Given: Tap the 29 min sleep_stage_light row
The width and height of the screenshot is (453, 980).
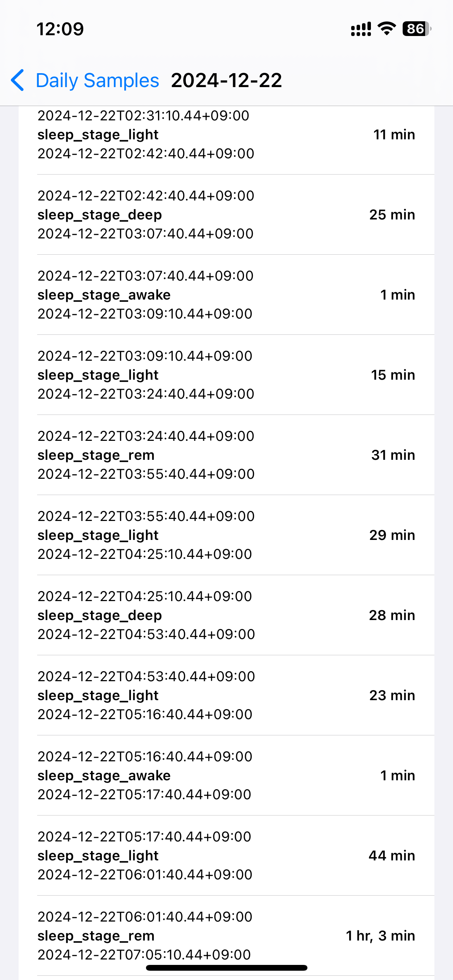Looking at the screenshot, I should [226, 535].
